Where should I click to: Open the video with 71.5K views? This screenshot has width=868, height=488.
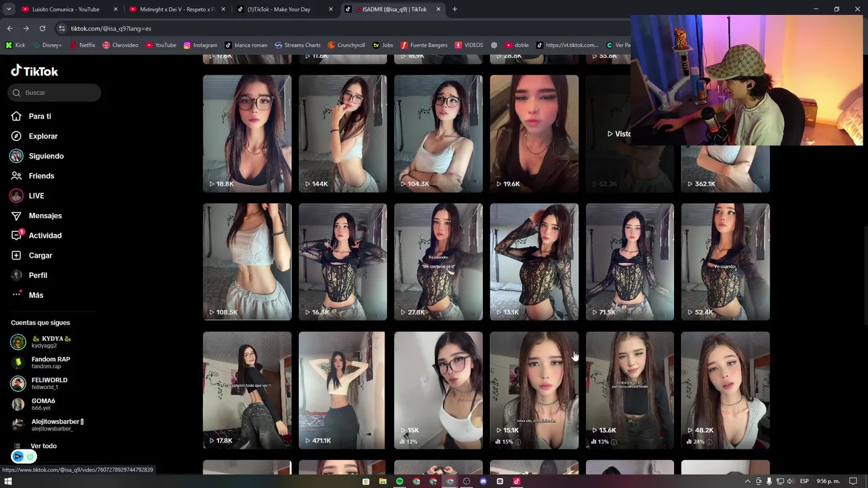coord(630,262)
